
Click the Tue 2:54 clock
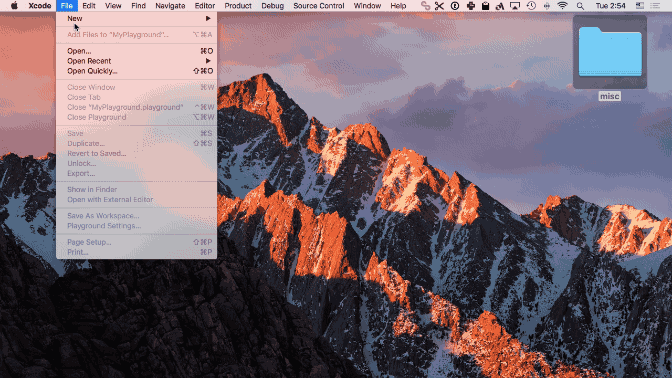(x=610, y=6)
